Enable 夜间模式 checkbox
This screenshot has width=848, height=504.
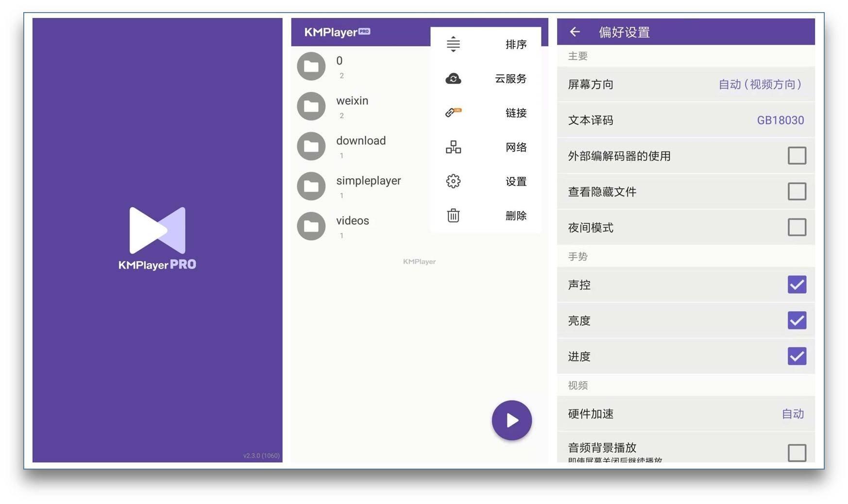[797, 227]
